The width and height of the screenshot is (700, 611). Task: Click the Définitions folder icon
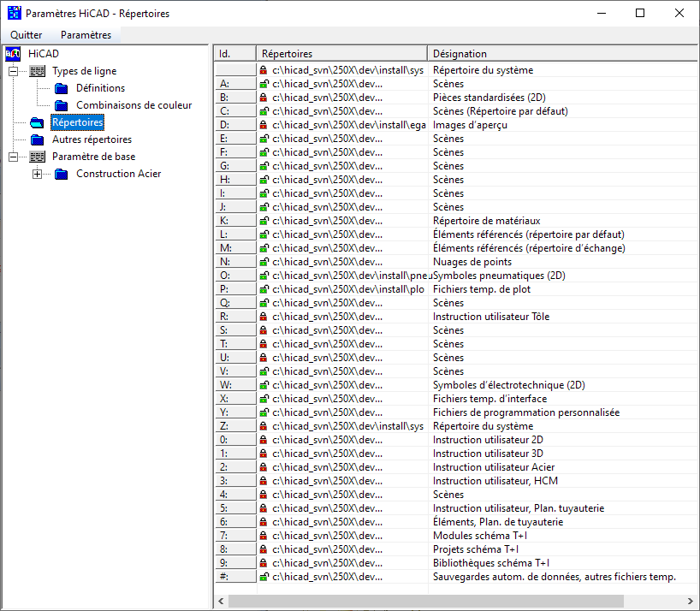point(61,88)
